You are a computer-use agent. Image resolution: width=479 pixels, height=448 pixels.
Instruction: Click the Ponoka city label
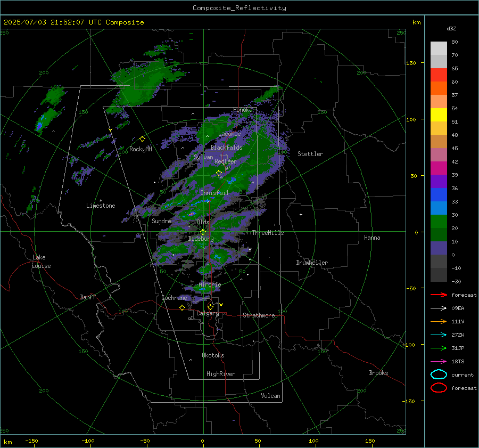(x=243, y=110)
